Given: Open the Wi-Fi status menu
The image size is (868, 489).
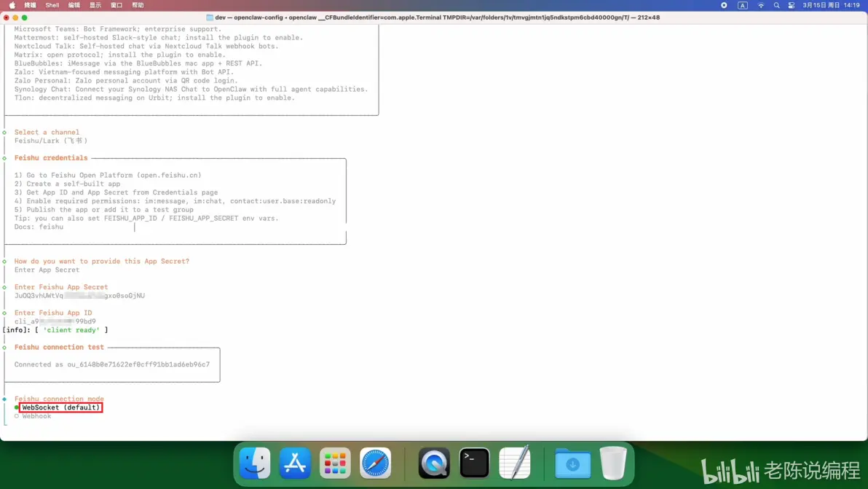Looking at the screenshot, I should [x=761, y=5].
